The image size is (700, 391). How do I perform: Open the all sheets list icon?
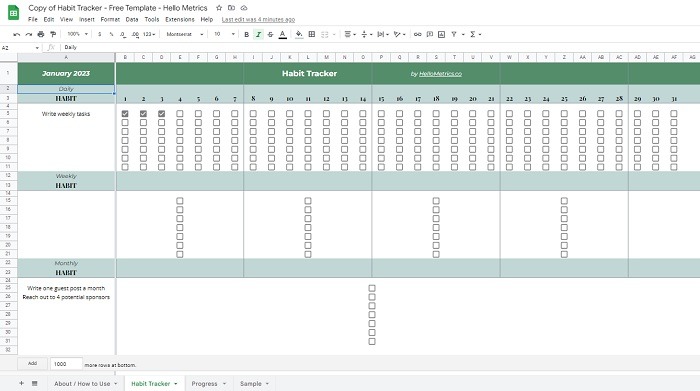[x=34, y=383]
